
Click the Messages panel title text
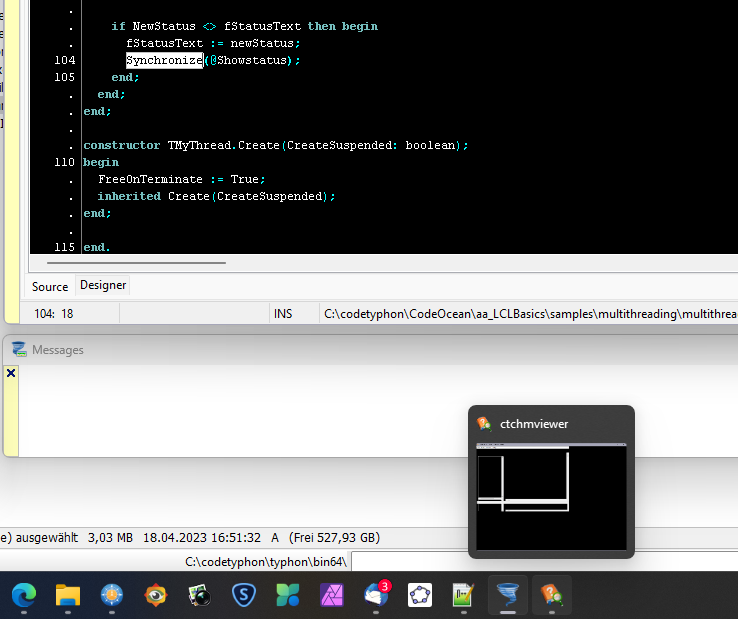(x=58, y=350)
